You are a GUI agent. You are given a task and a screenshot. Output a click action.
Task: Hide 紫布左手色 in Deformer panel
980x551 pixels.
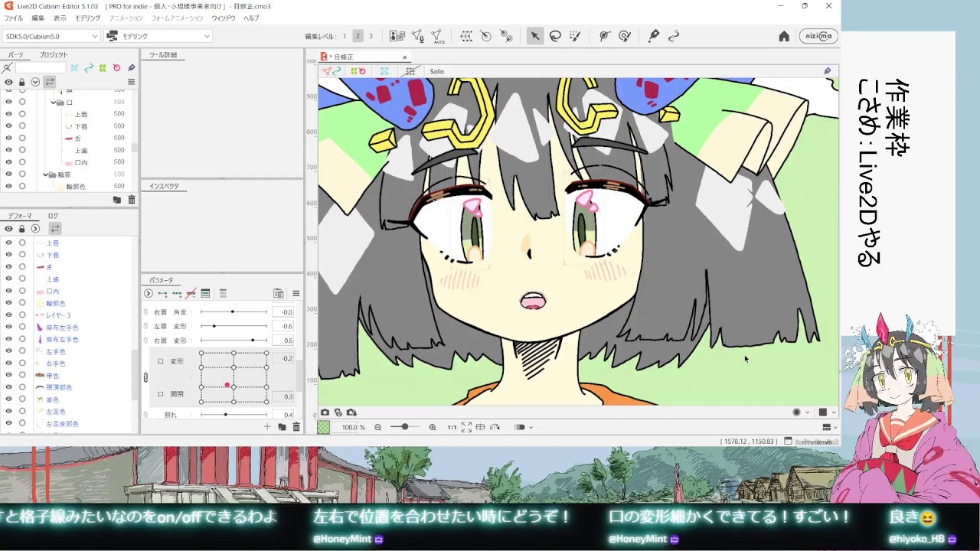(8, 327)
